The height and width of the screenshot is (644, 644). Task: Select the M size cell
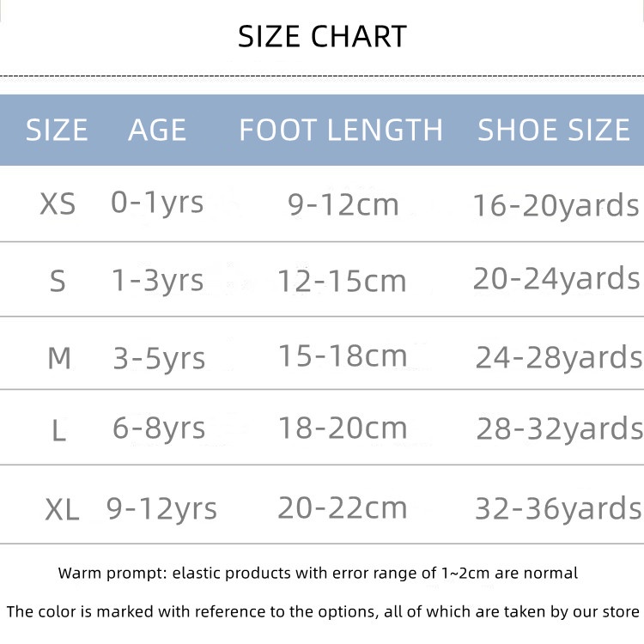58,357
